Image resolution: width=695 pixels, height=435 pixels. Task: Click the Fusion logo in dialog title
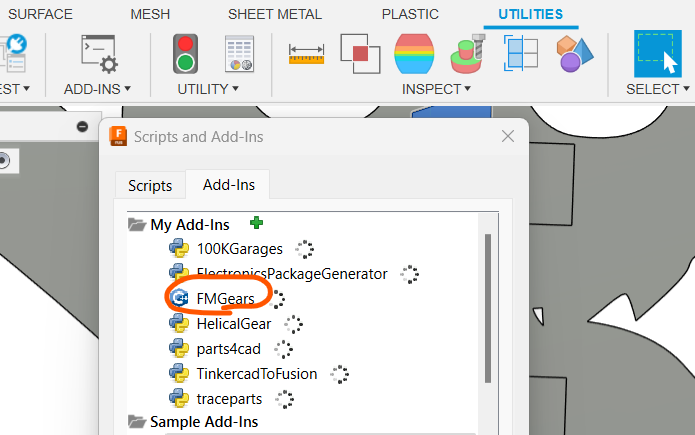(118, 136)
